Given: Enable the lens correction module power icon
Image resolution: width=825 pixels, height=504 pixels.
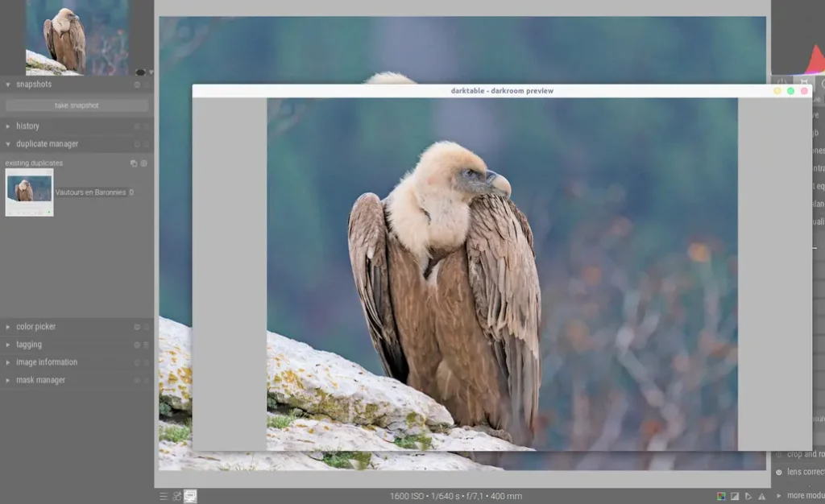Looking at the screenshot, I should click(779, 472).
